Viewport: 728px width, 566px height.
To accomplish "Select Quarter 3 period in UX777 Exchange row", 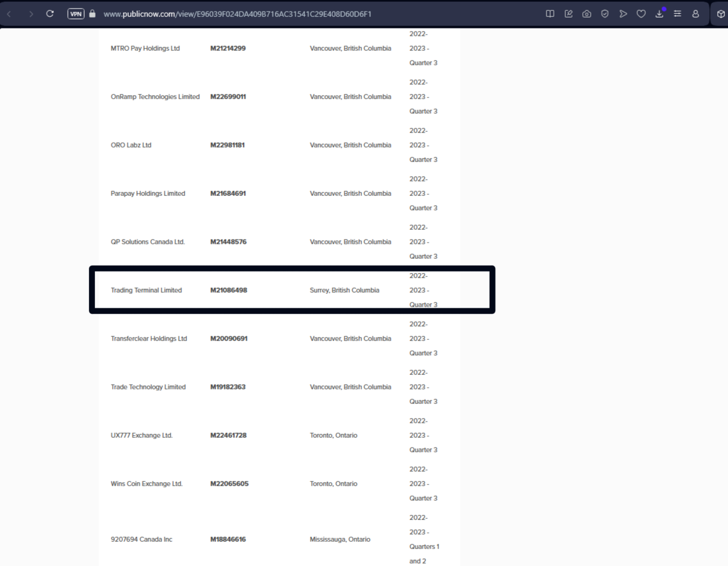I will pos(423,435).
